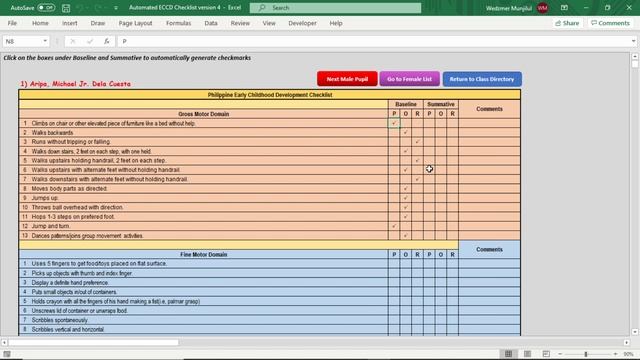This screenshot has height=360, width=640.
Task: Open Customize Quick Access Toolbar dropdown
Action: pyautogui.click(x=116, y=8)
